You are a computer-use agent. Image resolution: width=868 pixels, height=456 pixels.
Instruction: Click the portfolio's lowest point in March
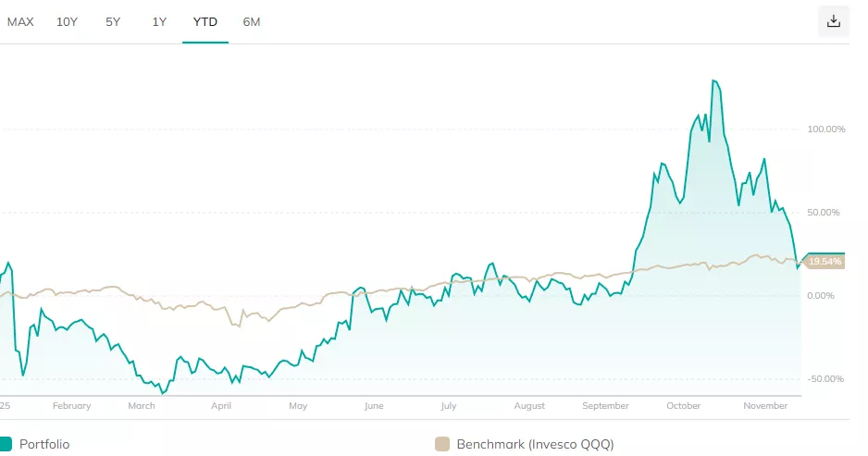point(163,393)
